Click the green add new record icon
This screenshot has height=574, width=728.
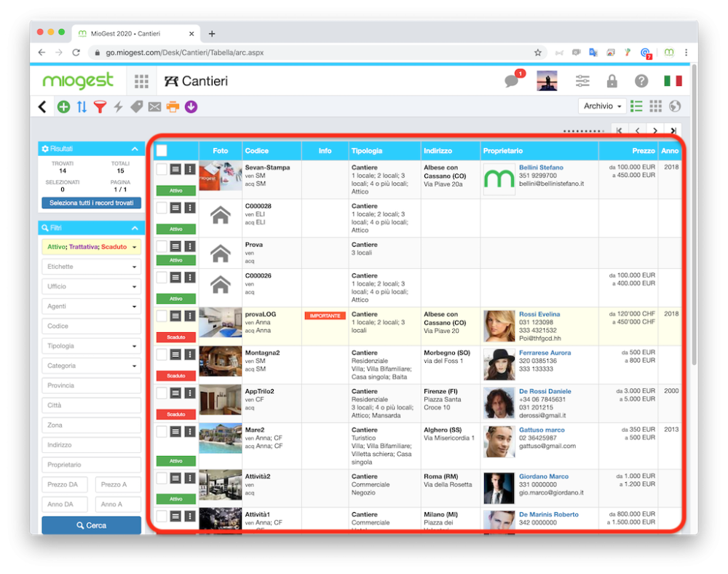click(63, 107)
